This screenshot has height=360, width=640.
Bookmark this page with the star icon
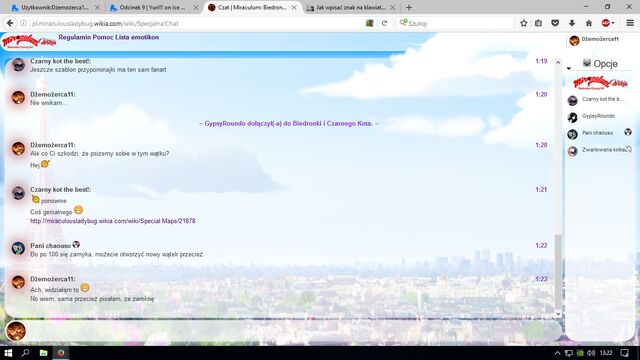coord(524,23)
